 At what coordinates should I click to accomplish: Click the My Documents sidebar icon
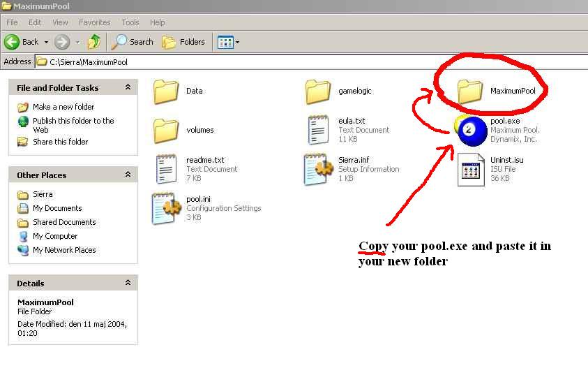pos(23,208)
